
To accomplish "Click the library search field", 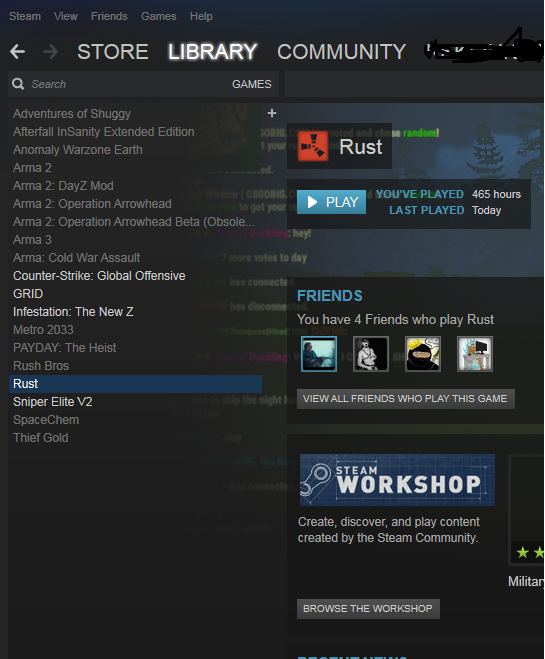I will [126, 84].
